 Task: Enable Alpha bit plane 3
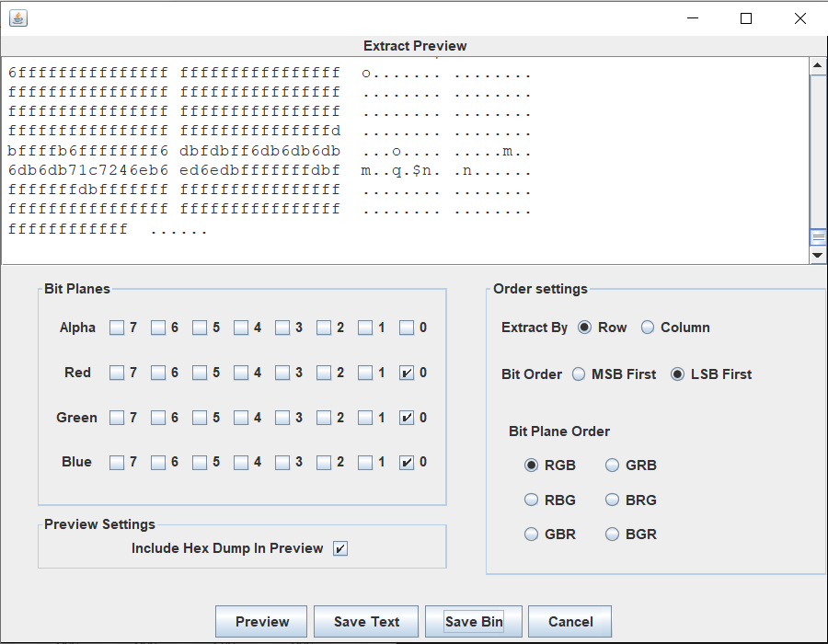(x=282, y=328)
